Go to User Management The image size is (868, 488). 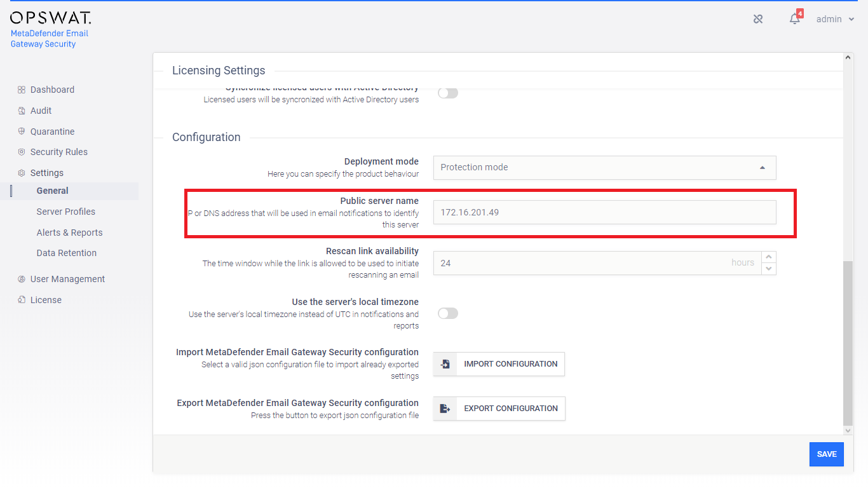coord(67,279)
